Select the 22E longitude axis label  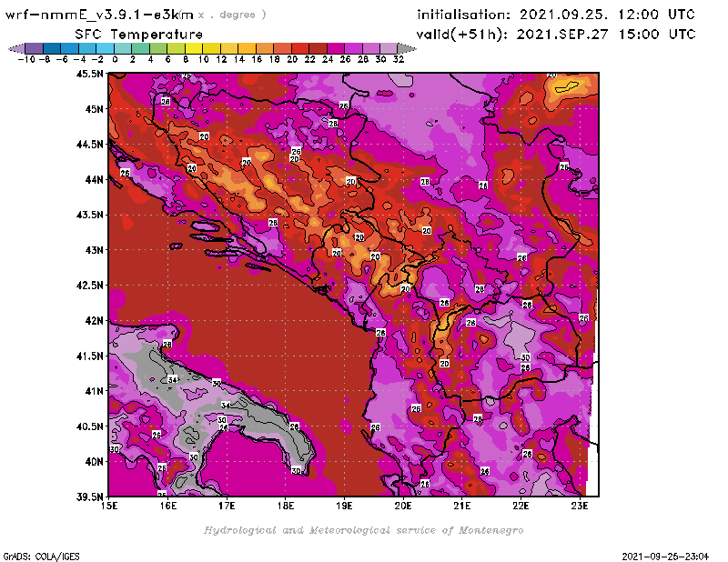(x=521, y=506)
